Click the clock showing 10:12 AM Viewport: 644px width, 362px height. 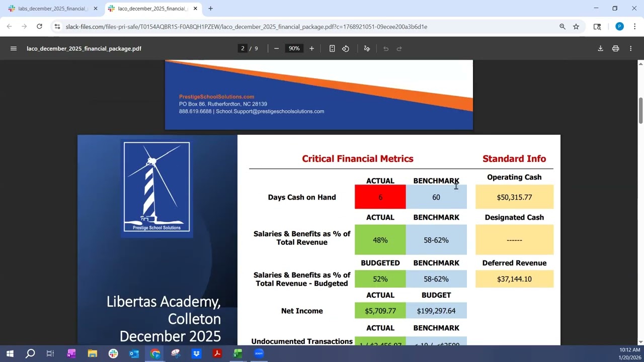coord(629,350)
